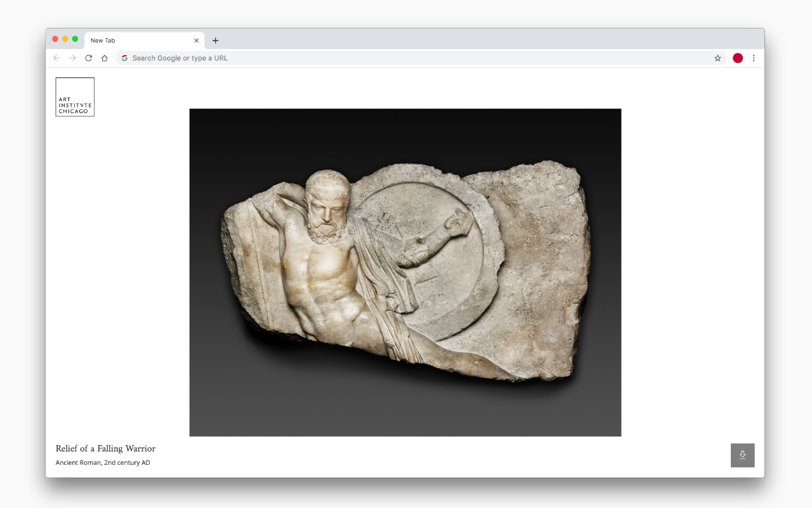
Task: Open the browser home page
Action: (104, 58)
